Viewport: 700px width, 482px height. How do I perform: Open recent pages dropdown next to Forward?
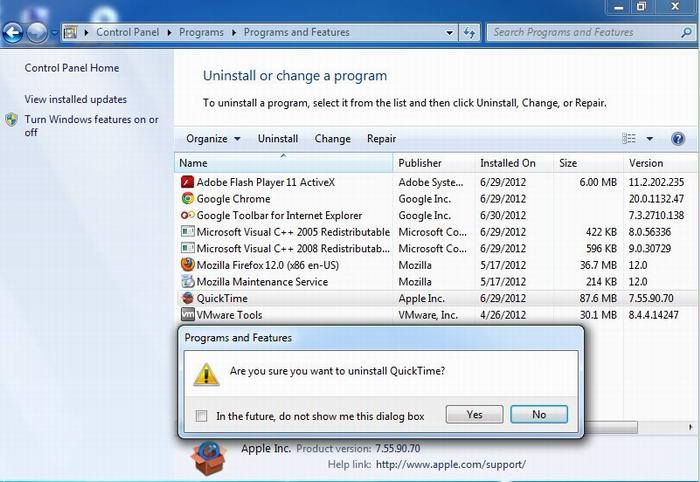click(54, 33)
